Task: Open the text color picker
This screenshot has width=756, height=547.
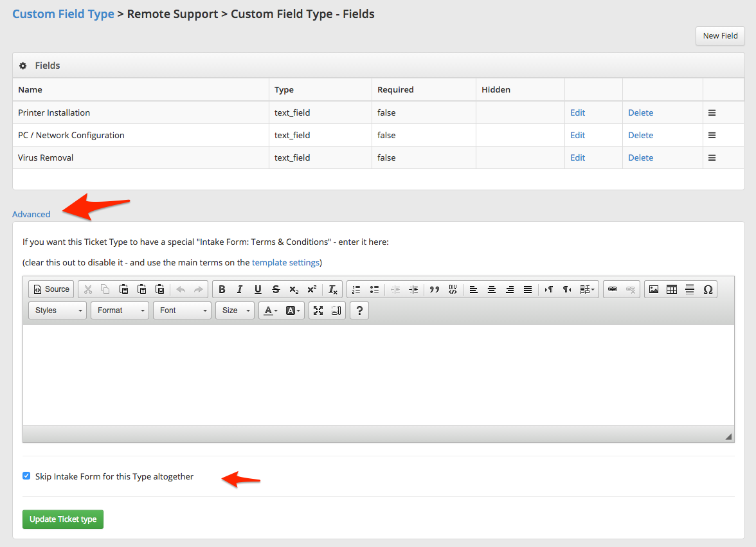Action: click(x=270, y=310)
